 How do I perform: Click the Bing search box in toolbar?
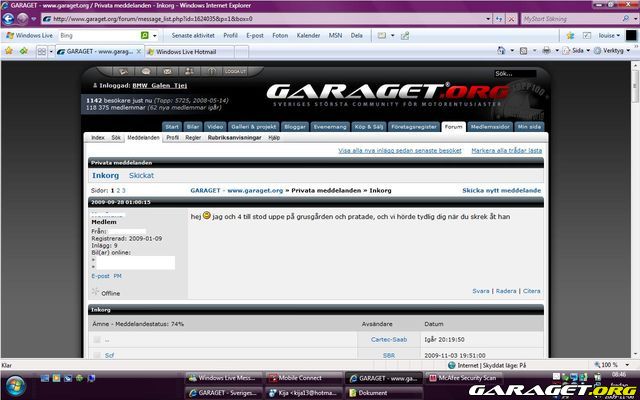click(99, 36)
